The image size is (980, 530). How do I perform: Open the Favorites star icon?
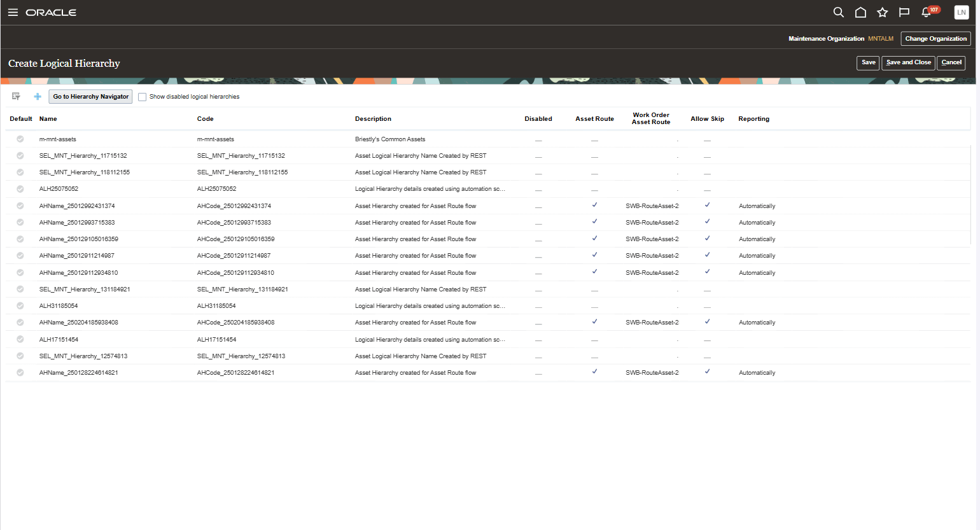pos(882,12)
